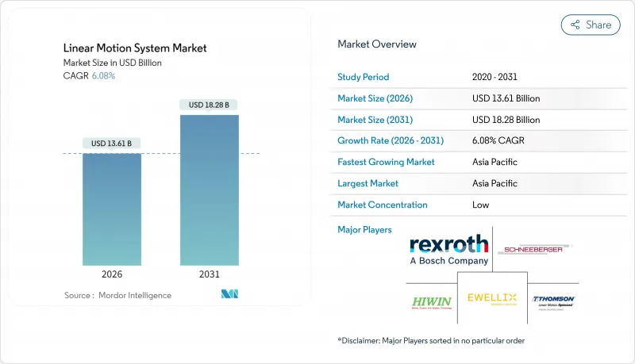The height and width of the screenshot is (364, 635).
Task: Click the share icon inside Share button
Action: (x=575, y=25)
